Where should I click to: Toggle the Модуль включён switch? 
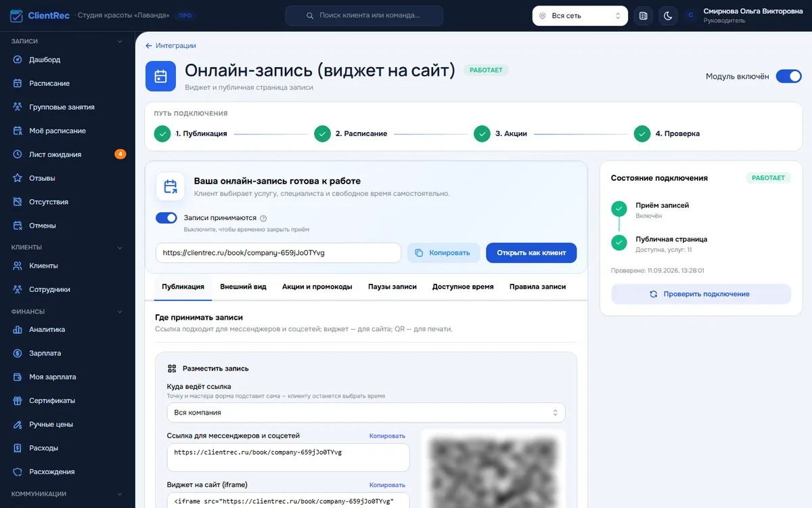788,77
